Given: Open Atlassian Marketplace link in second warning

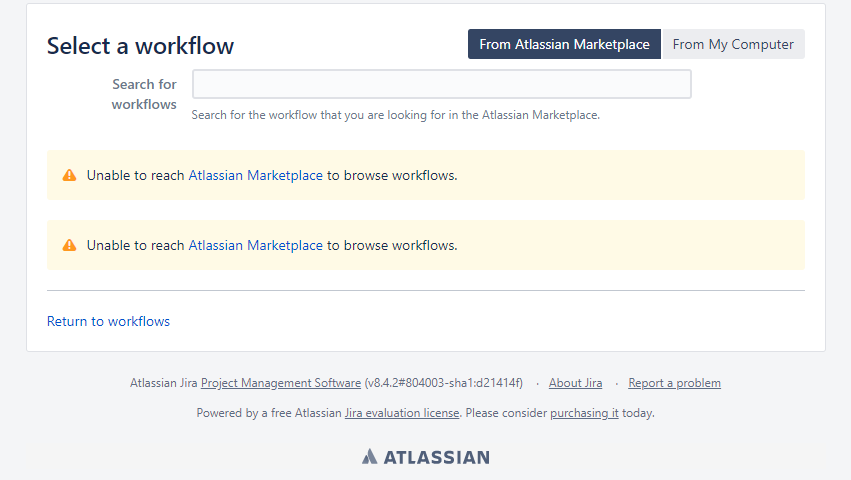Looking at the screenshot, I should [x=256, y=245].
